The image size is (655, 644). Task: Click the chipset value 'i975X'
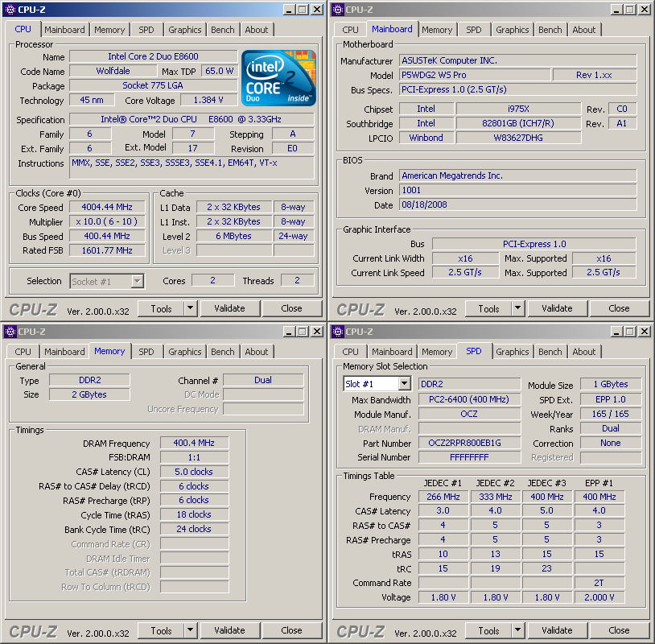pyautogui.click(x=518, y=109)
